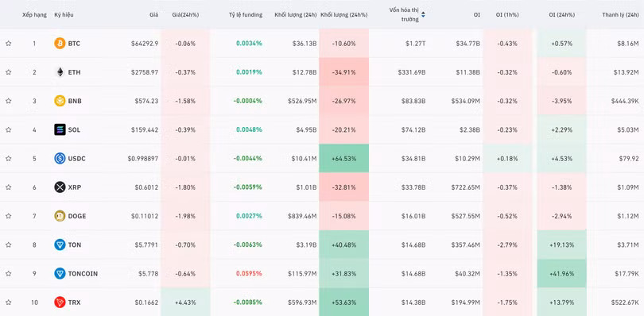The image size is (644, 316).
Task: Sort by Giá column header
Action: 154,15
